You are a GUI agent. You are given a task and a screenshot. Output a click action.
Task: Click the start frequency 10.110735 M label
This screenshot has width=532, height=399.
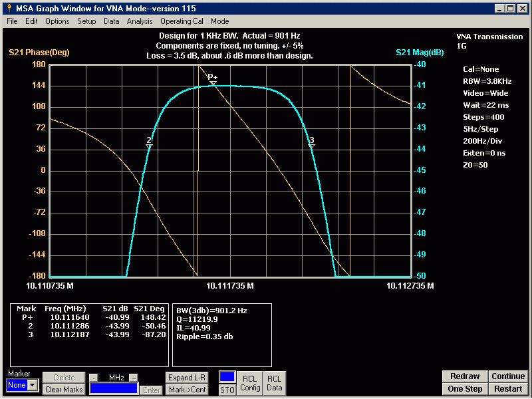(50, 286)
